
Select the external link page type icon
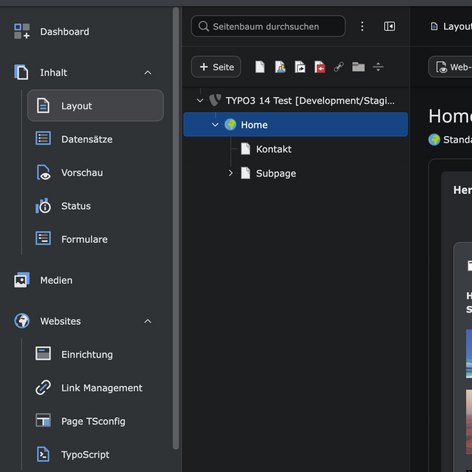coord(339,67)
